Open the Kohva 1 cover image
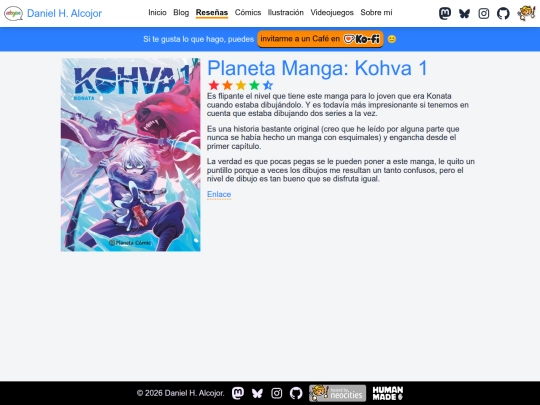This screenshot has width=540, height=405. click(131, 155)
